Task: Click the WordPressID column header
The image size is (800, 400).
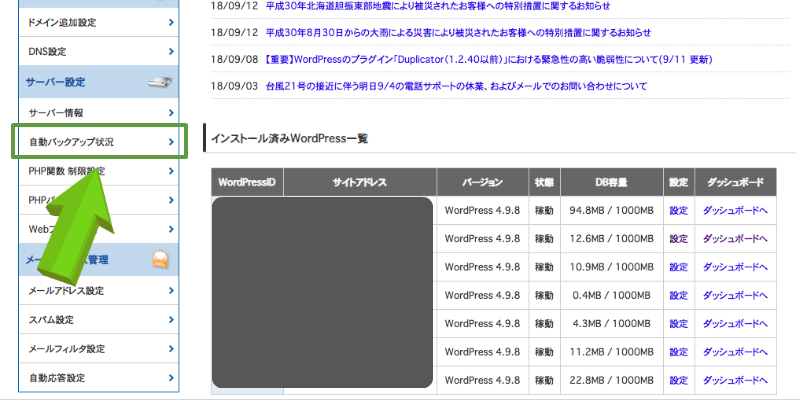Action: tap(247, 182)
